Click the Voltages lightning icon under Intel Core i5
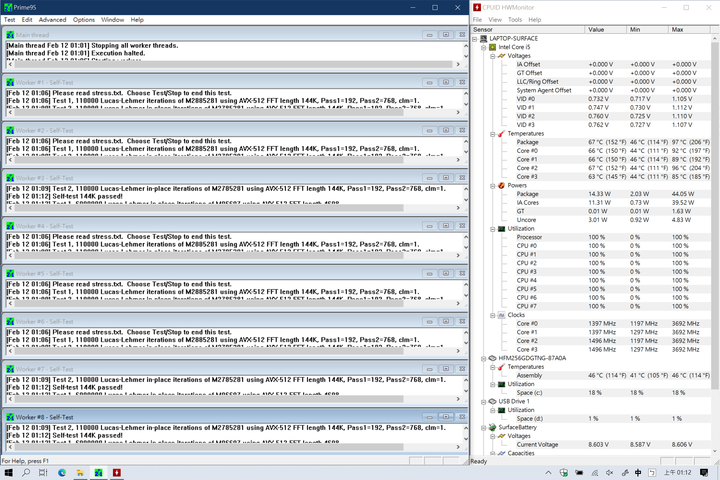Image resolution: width=720 pixels, height=480 pixels. click(x=501, y=56)
